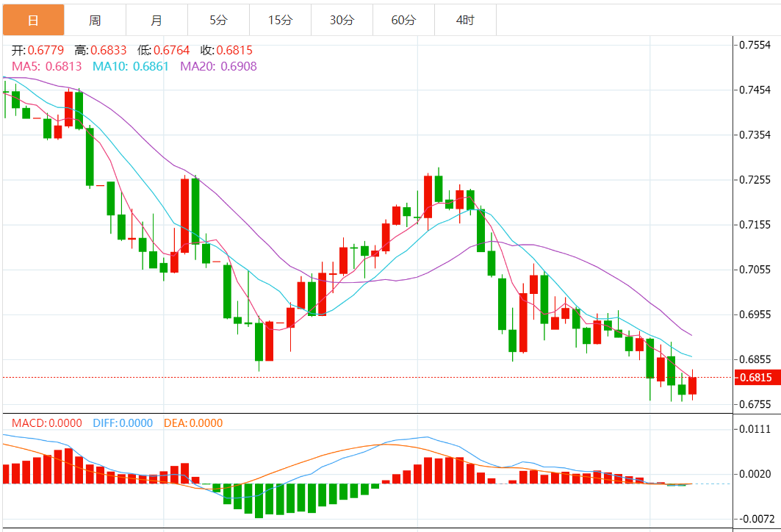
Task: Open the 5分 timeframe tab
Action: [219, 20]
